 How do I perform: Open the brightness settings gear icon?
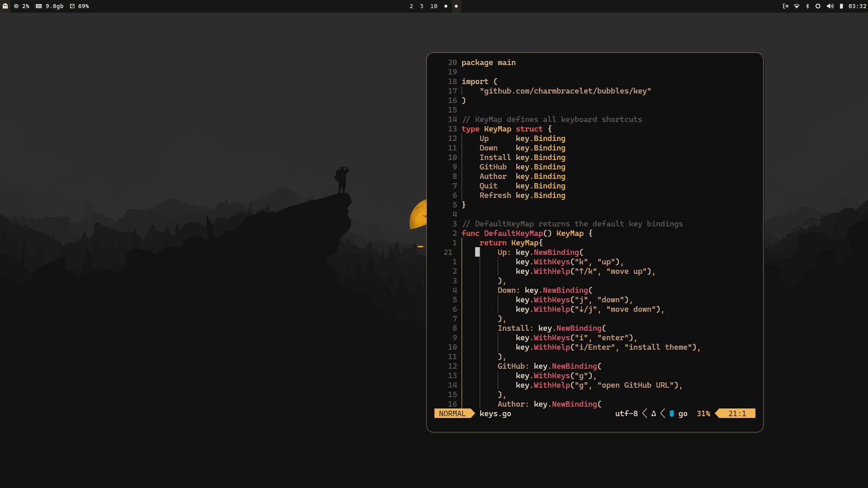click(818, 6)
